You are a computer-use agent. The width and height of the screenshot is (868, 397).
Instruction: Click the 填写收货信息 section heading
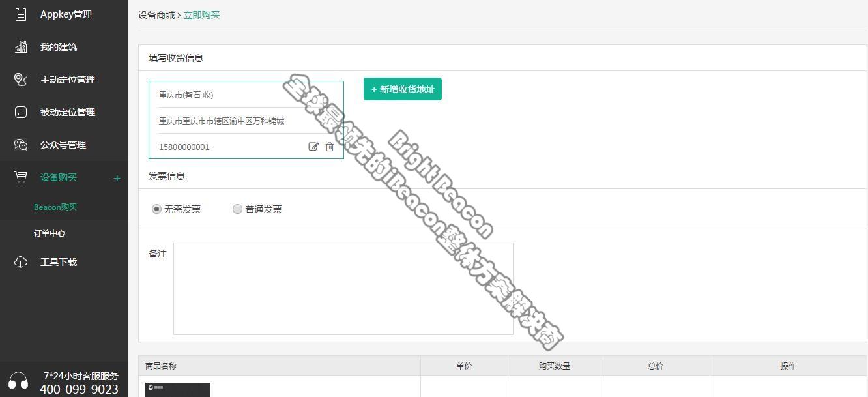176,58
